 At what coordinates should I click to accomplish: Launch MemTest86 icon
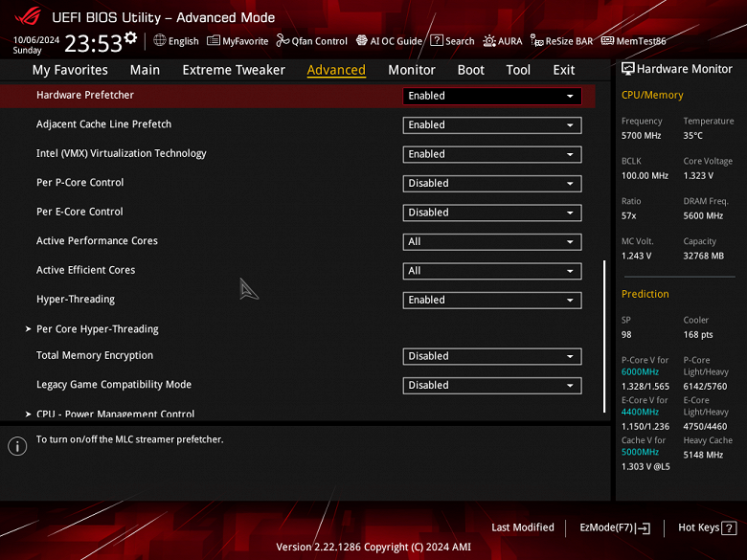pos(607,40)
